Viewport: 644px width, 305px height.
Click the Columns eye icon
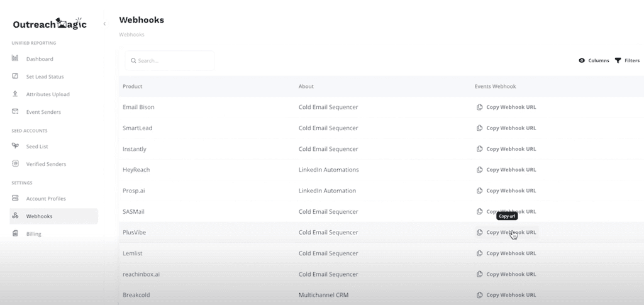coord(582,60)
